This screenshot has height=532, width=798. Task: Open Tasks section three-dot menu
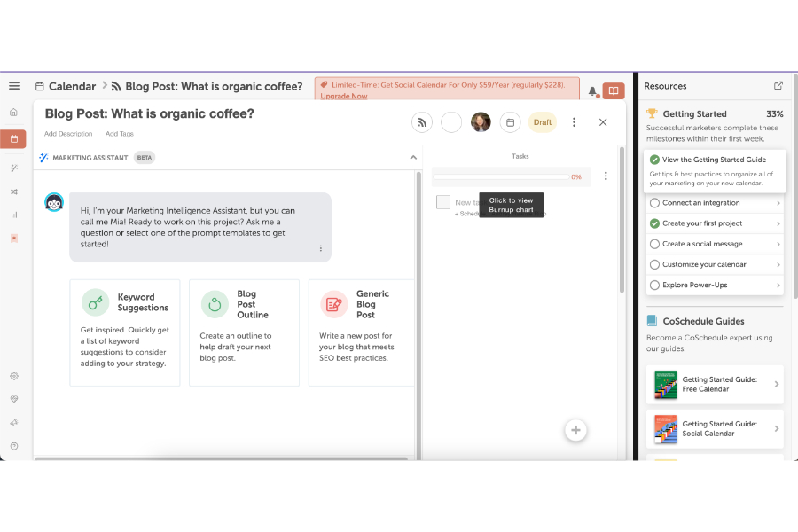(x=606, y=176)
